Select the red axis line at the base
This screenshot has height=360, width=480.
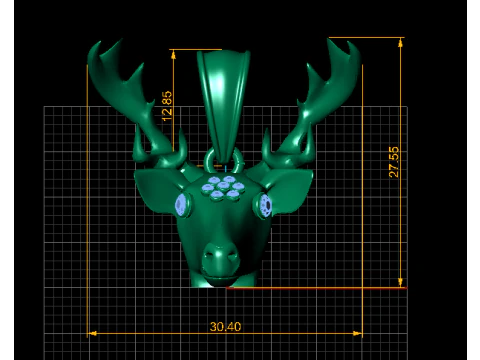click(317, 287)
